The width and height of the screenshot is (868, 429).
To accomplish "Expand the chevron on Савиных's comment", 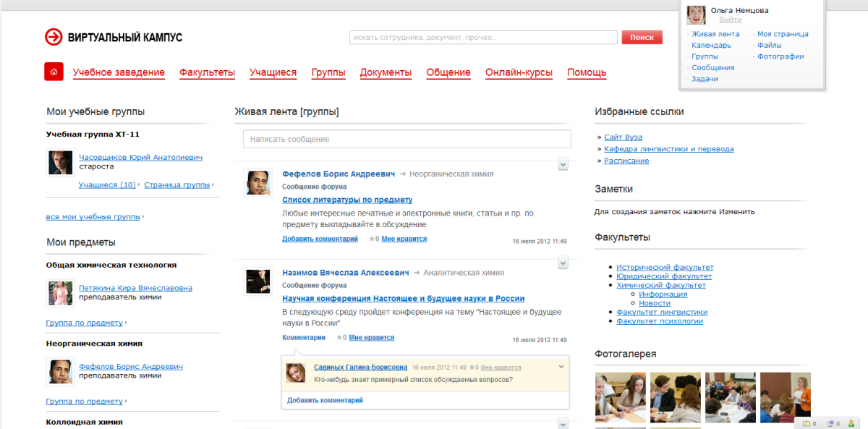I will [x=561, y=367].
